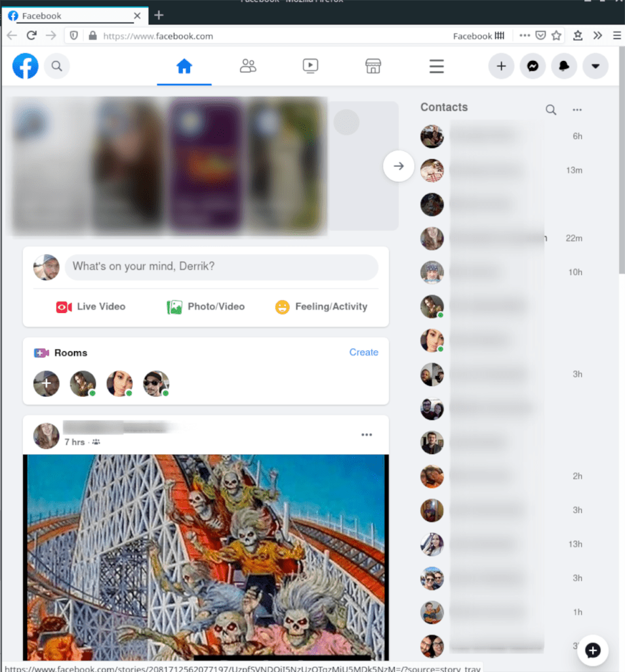The width and height of the screenshot is (625, 672).
Task: Open Facebook search magnifier
Action: click(57, 66)
